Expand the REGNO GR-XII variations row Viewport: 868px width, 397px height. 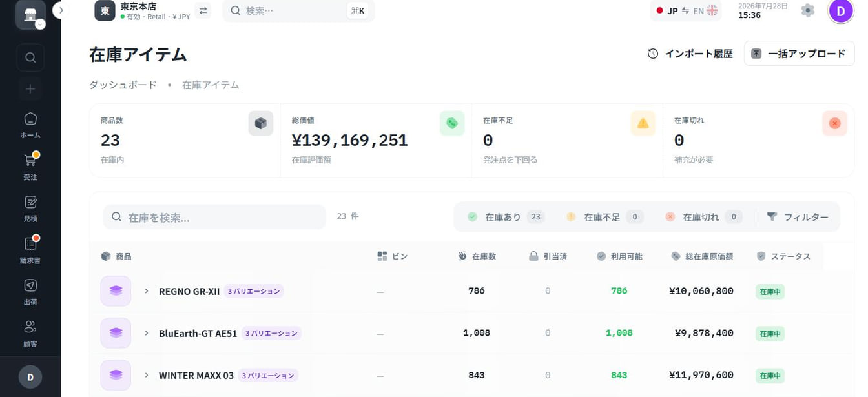147,291
